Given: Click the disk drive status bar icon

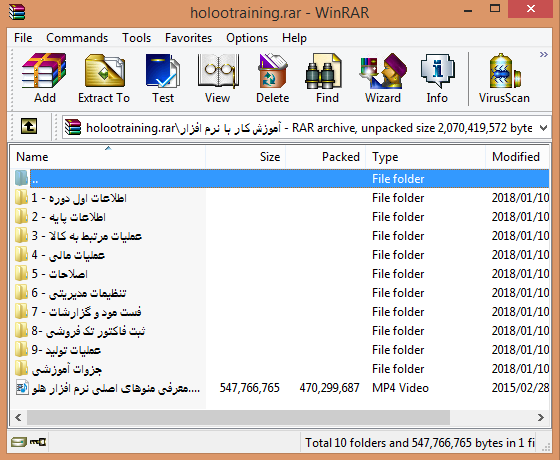Looking at the screenshot, I should click(18, 442).
